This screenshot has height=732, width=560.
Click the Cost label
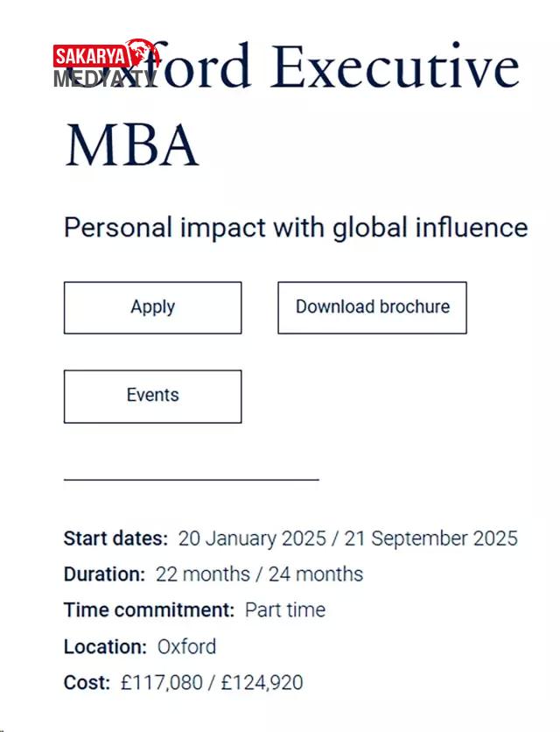[x=87, y=683]
